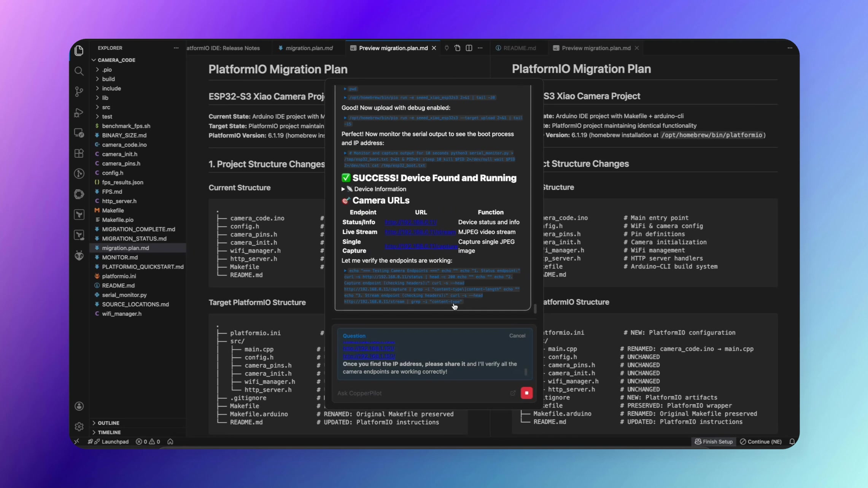The width and height of the screenshot is (868, 488).
Task: Click the chat panel vertical scrollbar
Action: 535,309
